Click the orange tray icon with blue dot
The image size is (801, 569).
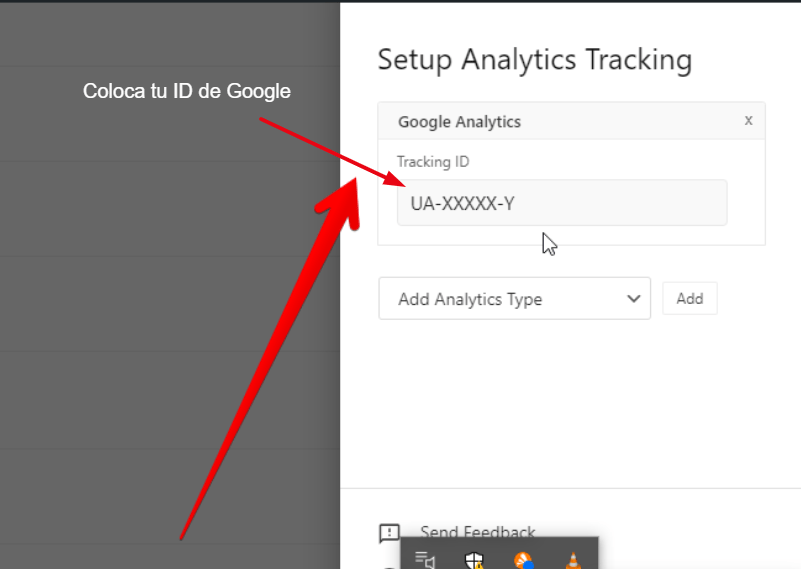[x=524, y=560]
